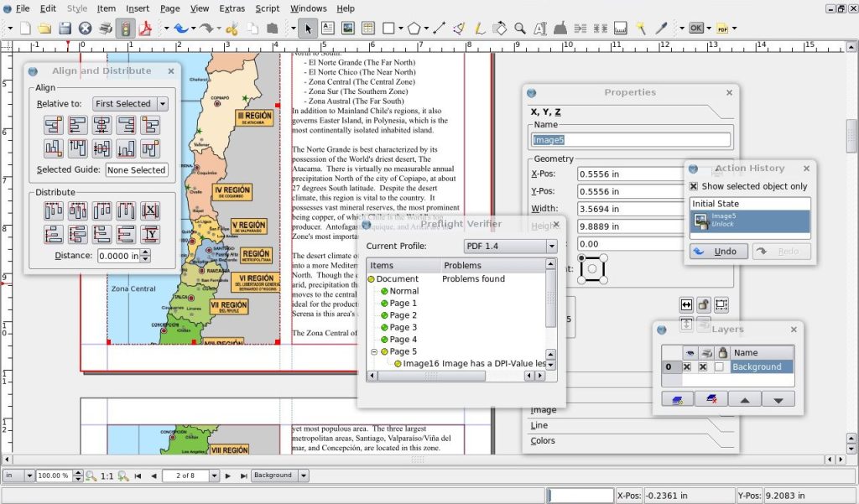859x504 pixels.
Task: Click the Add Layer icon in Layers panel
Action: coord(677,399)
